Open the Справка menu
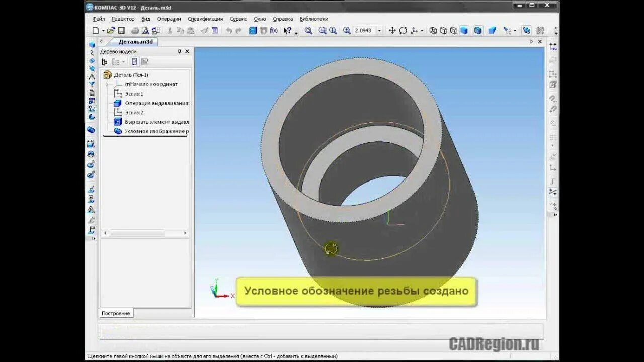This screenshot has height=362, width=644. (283, 19)
